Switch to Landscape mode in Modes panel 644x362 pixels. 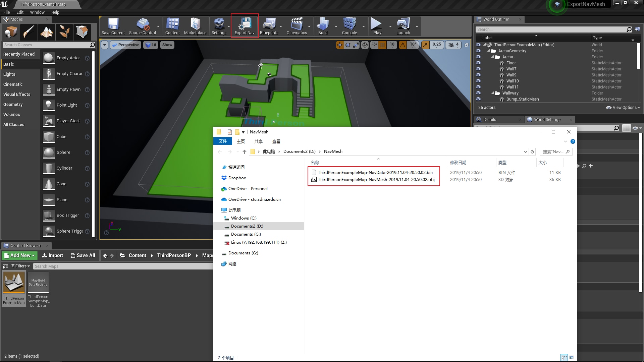[x=46, y=32]
